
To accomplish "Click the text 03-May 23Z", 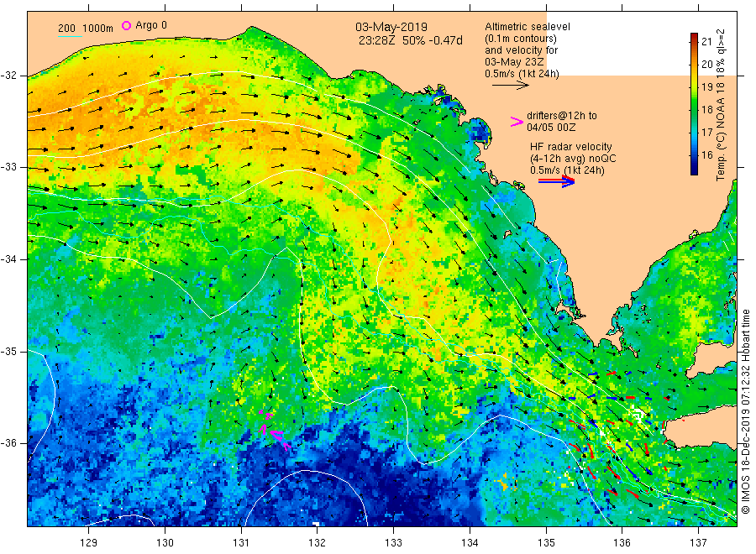I will tap(514, 62).
